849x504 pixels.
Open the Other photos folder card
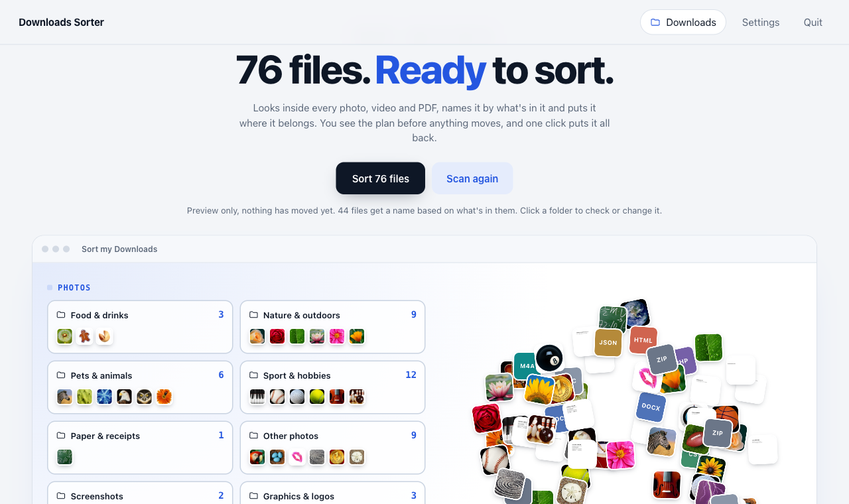pos(332,448)
